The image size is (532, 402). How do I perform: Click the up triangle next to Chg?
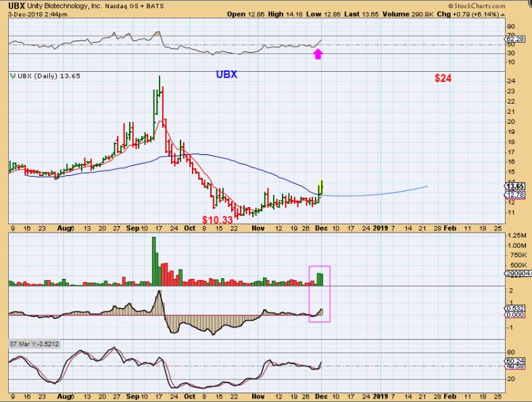(x=502, y=15)
